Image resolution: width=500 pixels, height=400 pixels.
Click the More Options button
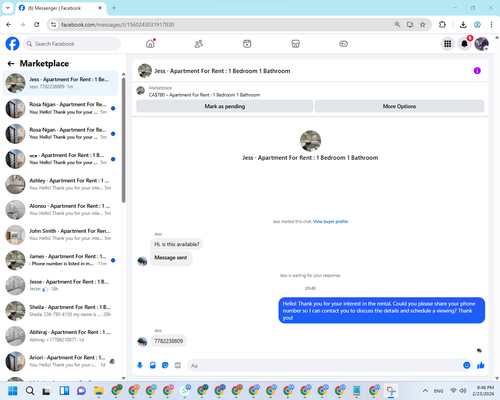click(399, 106)
